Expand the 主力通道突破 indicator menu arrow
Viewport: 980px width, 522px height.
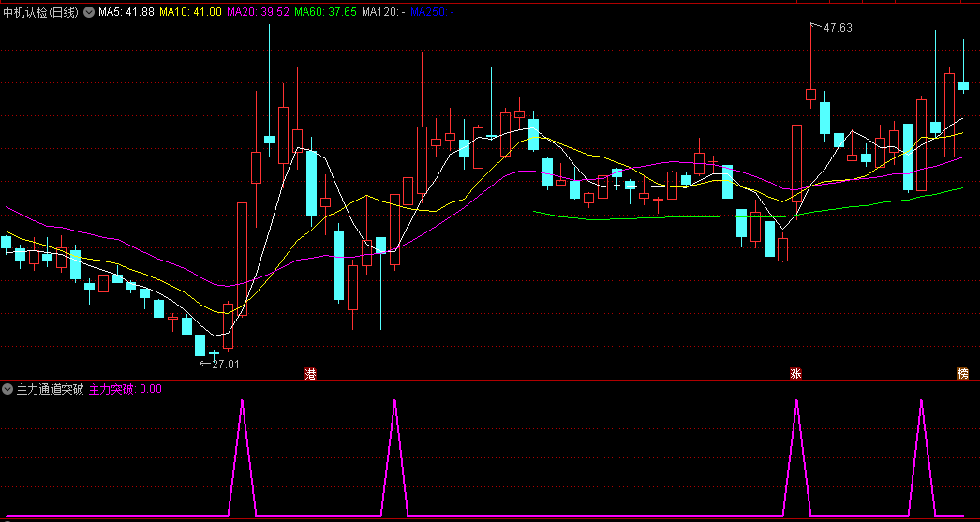click(7, 389)
